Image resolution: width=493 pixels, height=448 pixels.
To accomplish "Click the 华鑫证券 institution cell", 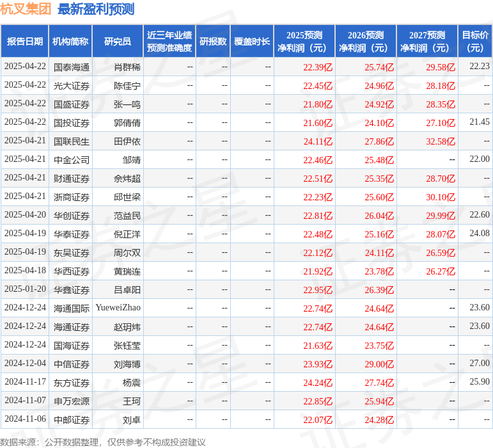I will pyautogui.click(x=72, y=290).
